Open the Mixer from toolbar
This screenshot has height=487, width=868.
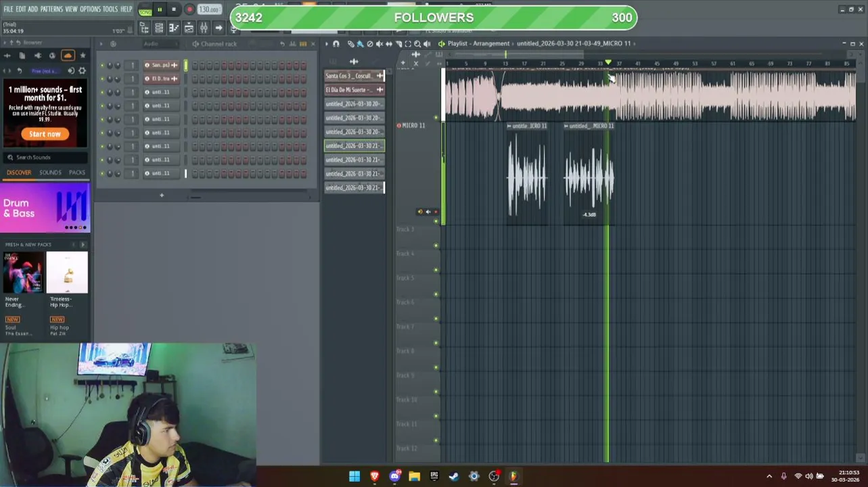pyautogui.click(x=204, y=28)
